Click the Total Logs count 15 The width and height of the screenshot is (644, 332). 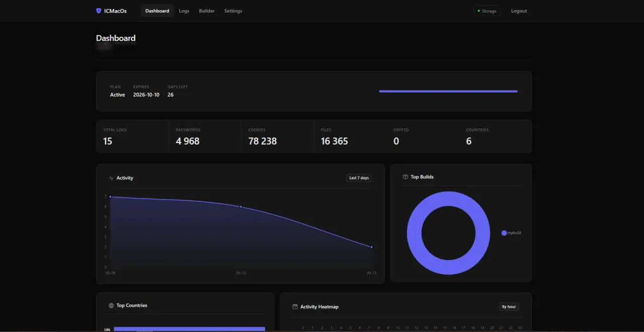tap(108, 141)
